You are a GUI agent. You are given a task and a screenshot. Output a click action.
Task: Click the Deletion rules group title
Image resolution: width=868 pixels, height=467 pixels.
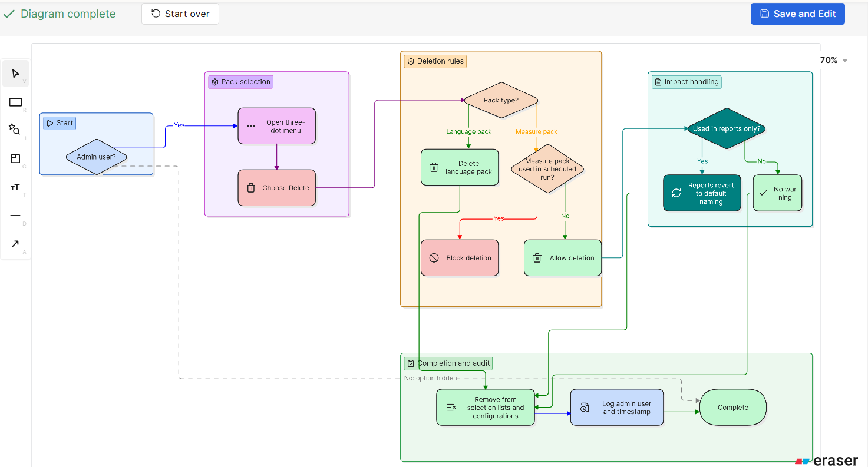tap(440, 61)
